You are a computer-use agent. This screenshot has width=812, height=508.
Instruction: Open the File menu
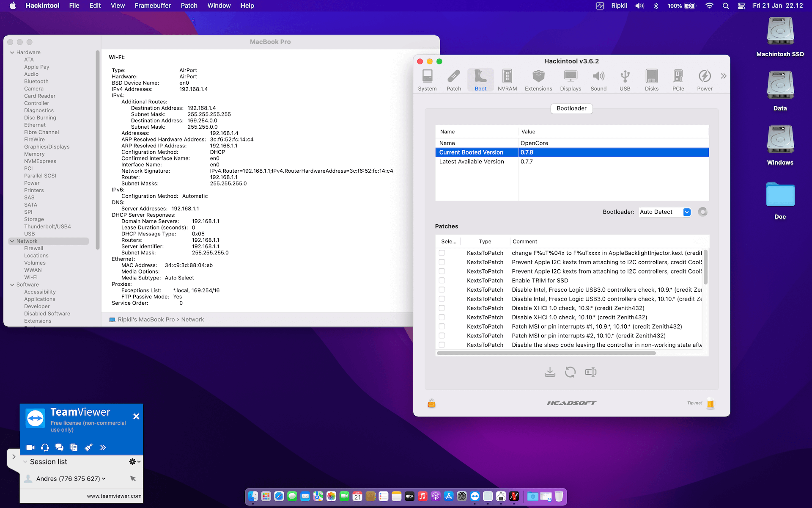click(74, 6)
